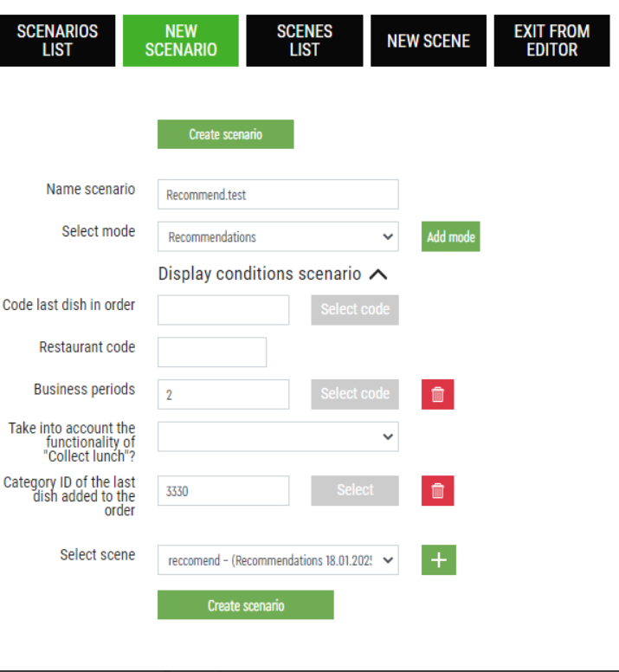Click the Add mode button
Viewport: 619px width, 672px height.
click(451, 236)
